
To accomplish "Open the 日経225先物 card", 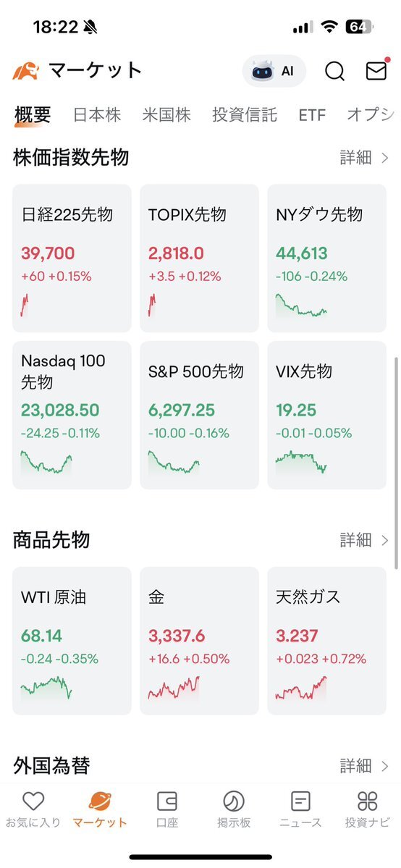I will pyautogui.click(x=72, y=258).
